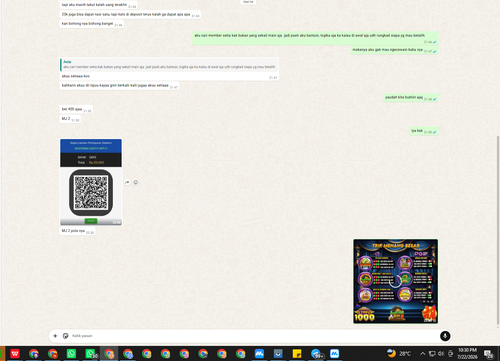Click the 'Ketik pesan' message input field
The image size is (500, 361).
point(253,336)
